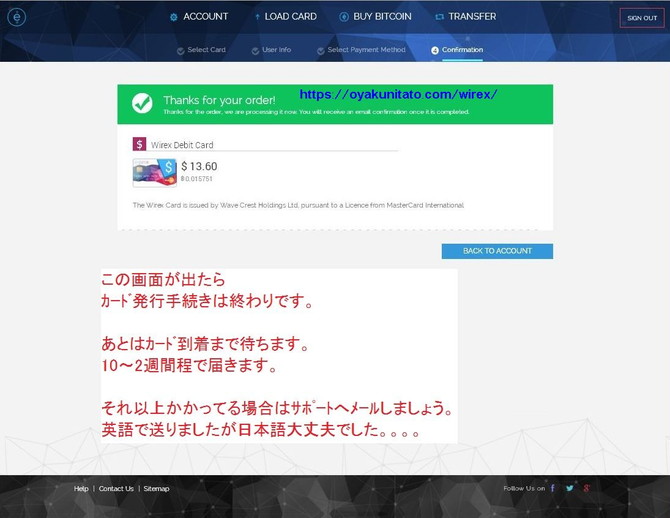
Task: Click the bitcoin icon beside BUY BITCOIN
Action: coord(344,17)
